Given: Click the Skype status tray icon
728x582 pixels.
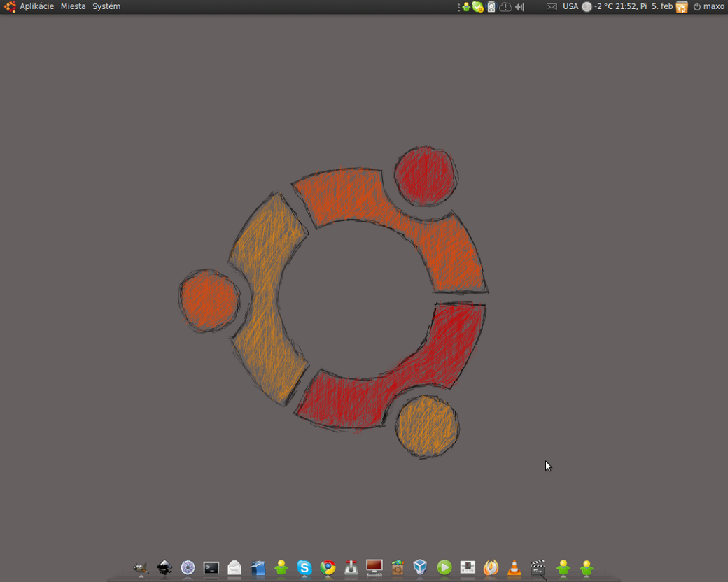Looking at the screenshot, I should pos(478,7).
